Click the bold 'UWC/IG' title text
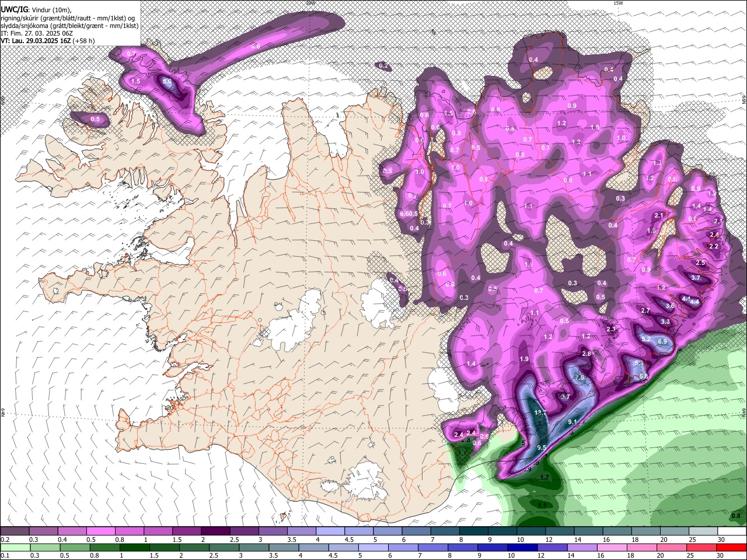Image resolution: width=747 pixels, height=560 pixels. (x=15, y=9)
